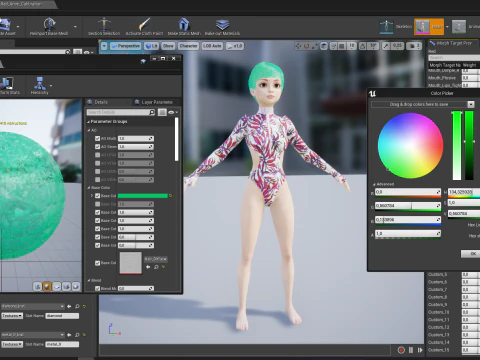Viewport: 480px width, 360px height.
Task: Toggle rotation snap angle icon
Action: pyautogui.click(x=363, y=46)
